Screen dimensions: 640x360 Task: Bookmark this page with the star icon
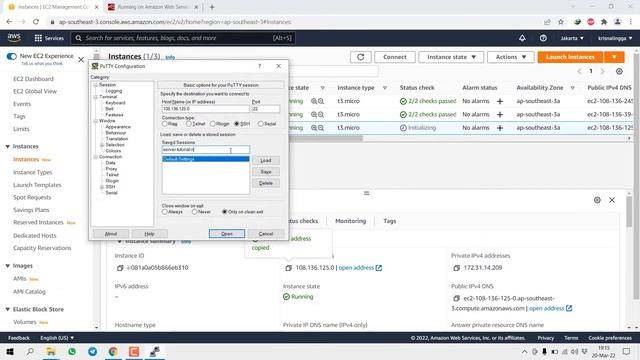click(x=561, y=22)
